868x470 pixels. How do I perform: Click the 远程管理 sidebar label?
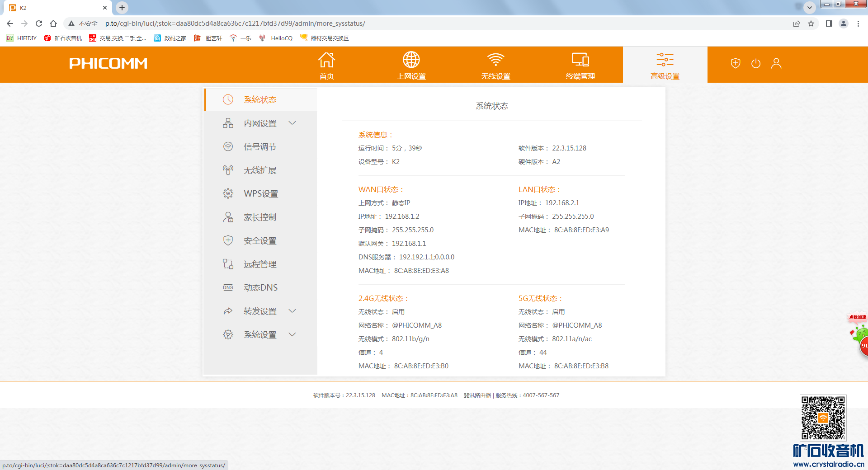click(260, 264)
